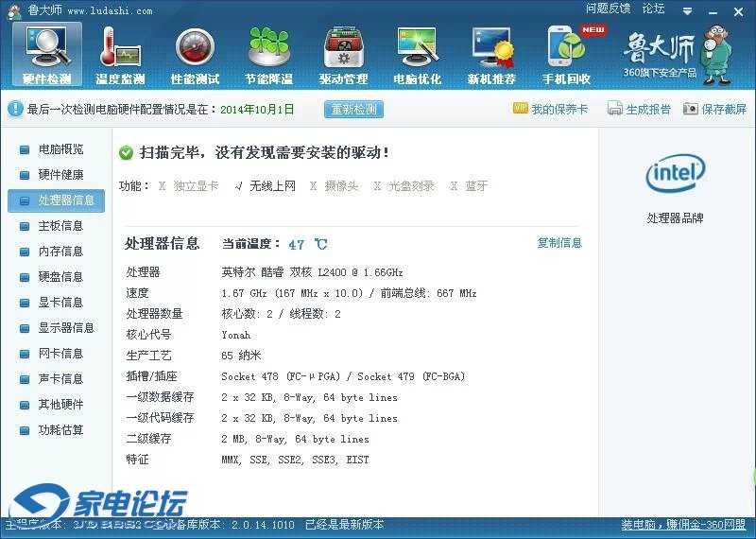Viewport: 756px width, 539px height.
Task: Open the 新机推荐 new PC recommendations
Action: point(491,56)
